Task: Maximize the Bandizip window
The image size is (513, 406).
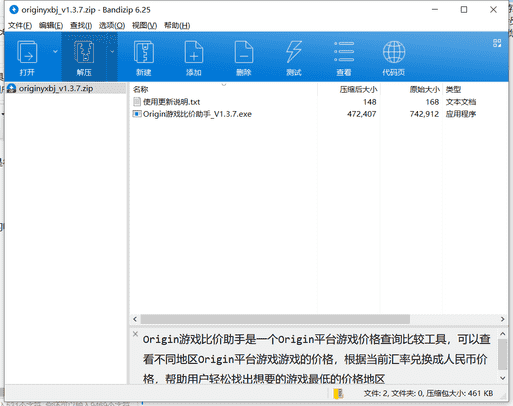Action: tap(464, 10)
